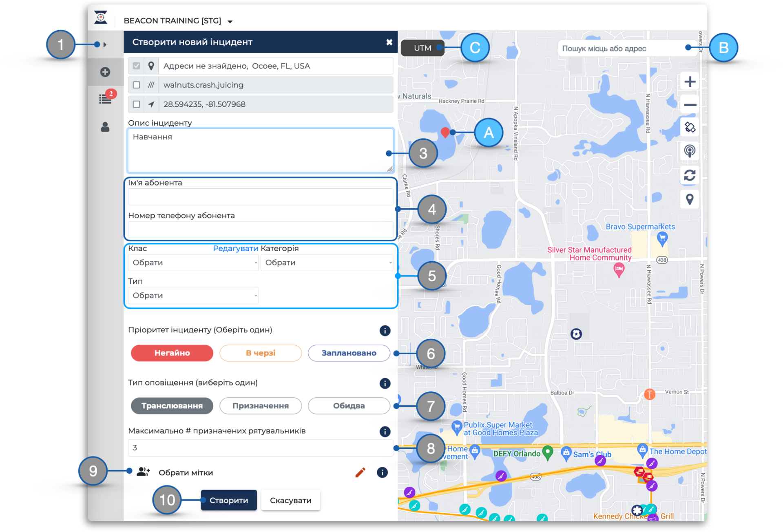The height and width of the screenshot is (532, 783).
Task: Open the BEACON TRAINING [STG] agency dropdown
Action: [x=178, y=21]
